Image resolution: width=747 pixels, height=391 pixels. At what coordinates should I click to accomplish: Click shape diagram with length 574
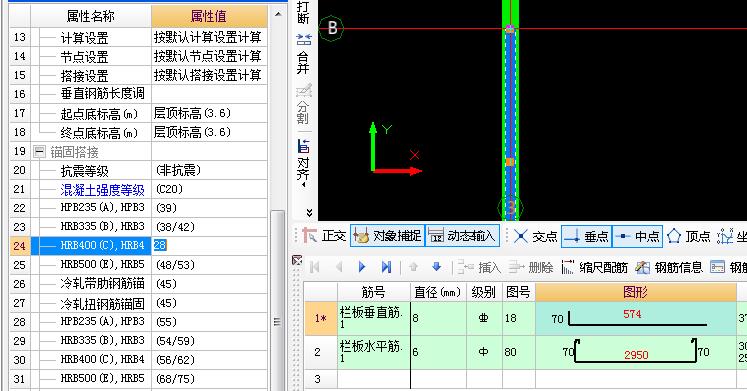click(636, 318)
